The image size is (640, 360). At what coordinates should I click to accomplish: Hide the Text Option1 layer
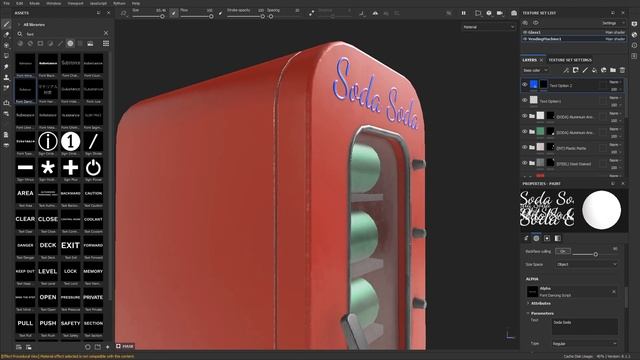point(525,100)
